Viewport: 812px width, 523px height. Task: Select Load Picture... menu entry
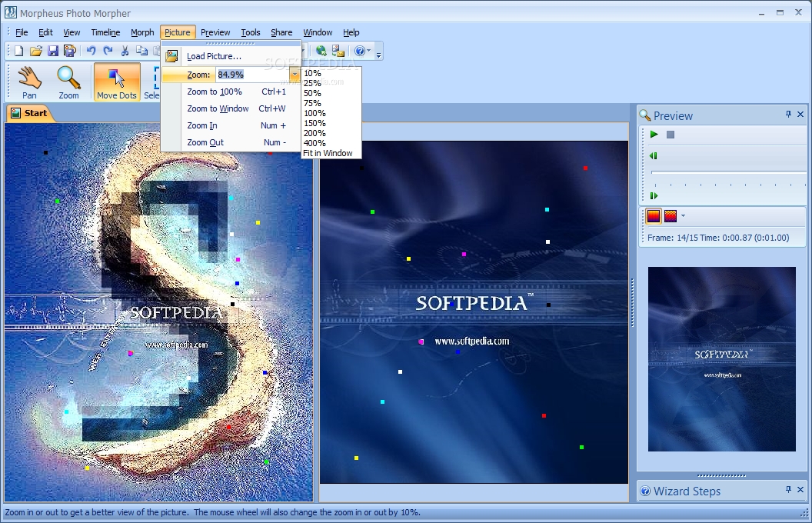(x=231, y=56)
